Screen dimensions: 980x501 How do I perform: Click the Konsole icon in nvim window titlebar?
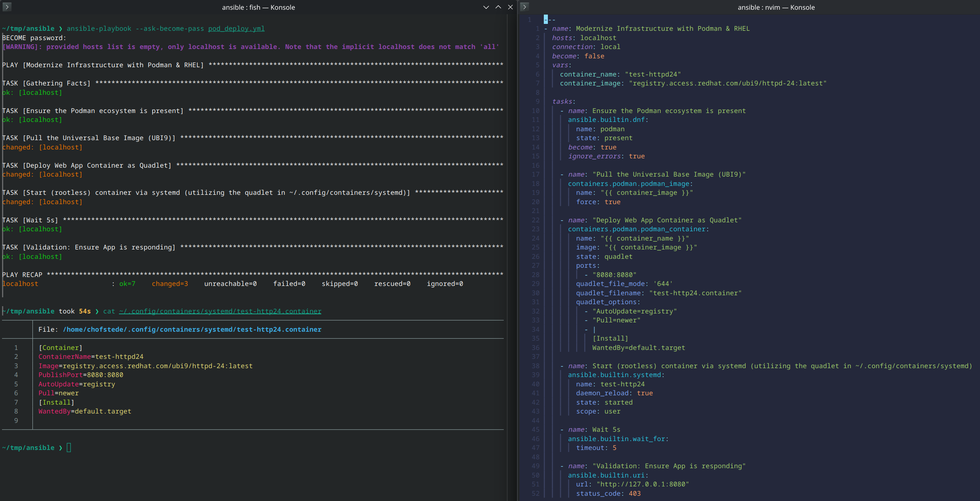(x=524, y=7)
